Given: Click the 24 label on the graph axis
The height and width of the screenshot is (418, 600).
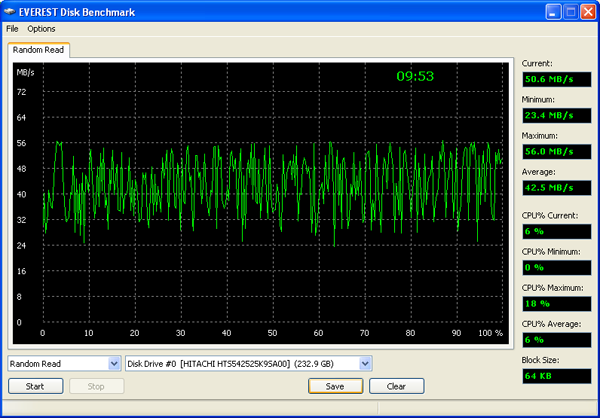Looking at the screenshot, I should pyautogui.click(x=21, y=246).
